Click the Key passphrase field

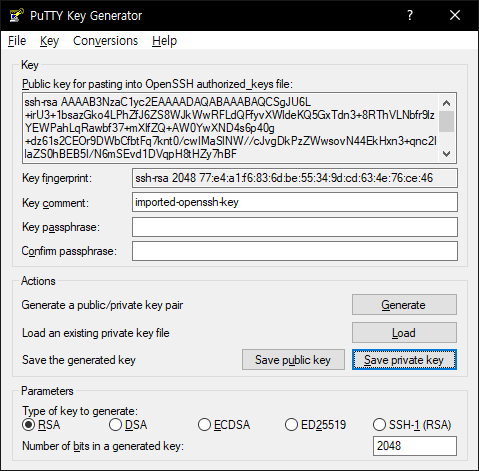click(295, 227)
